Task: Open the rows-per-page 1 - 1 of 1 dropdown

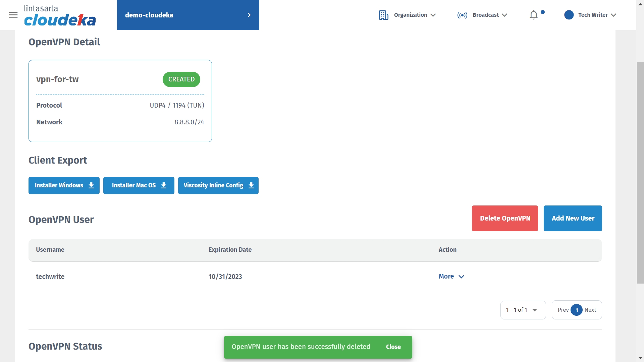Action: click(523, 310)
